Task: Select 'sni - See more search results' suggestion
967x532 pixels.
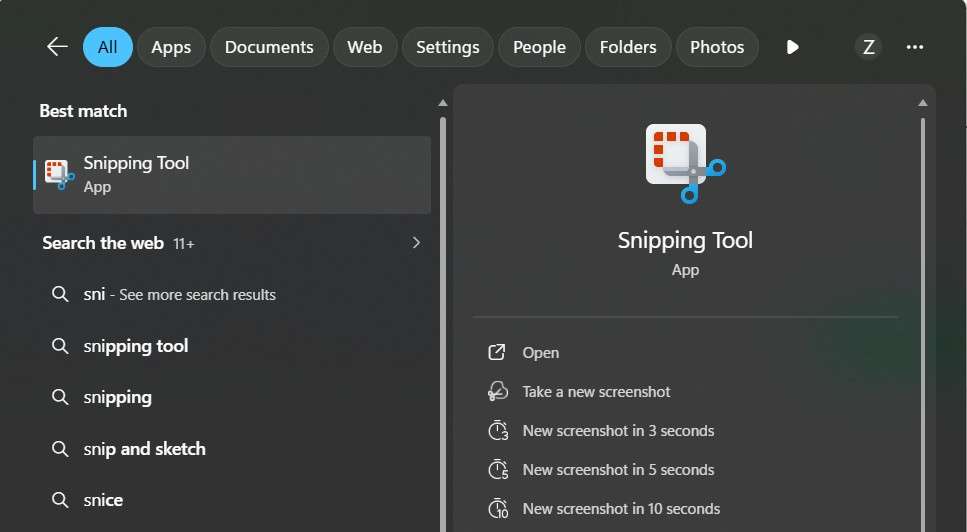Action: coord(232,294)
